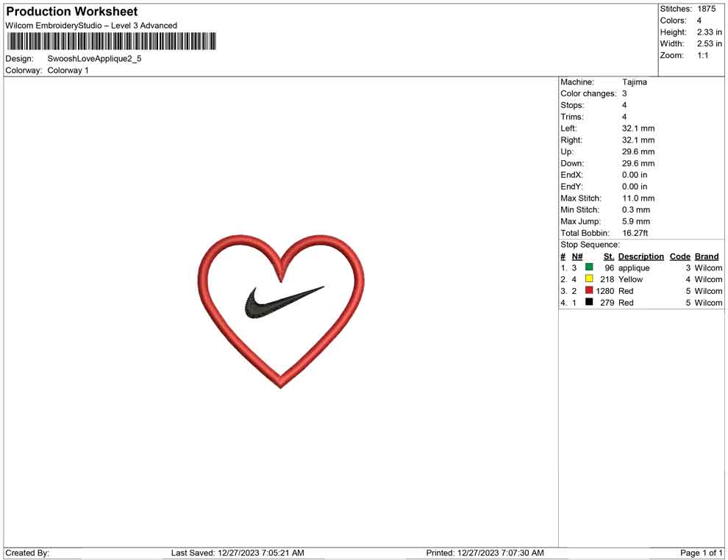Screen dimensions: 728x560
Task: Click the Max Jump value '5.9 mm'
Action: pyautogui.click(x=636, y=221)
